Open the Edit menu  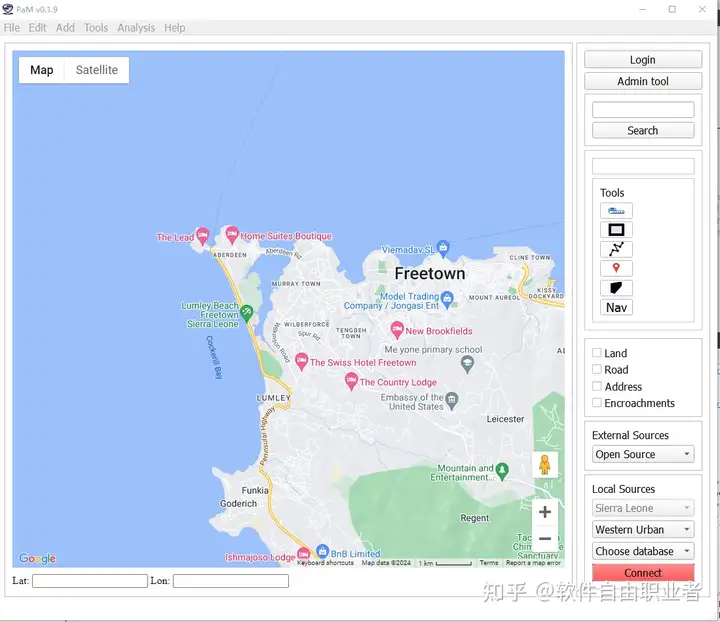tap(37, 28)
